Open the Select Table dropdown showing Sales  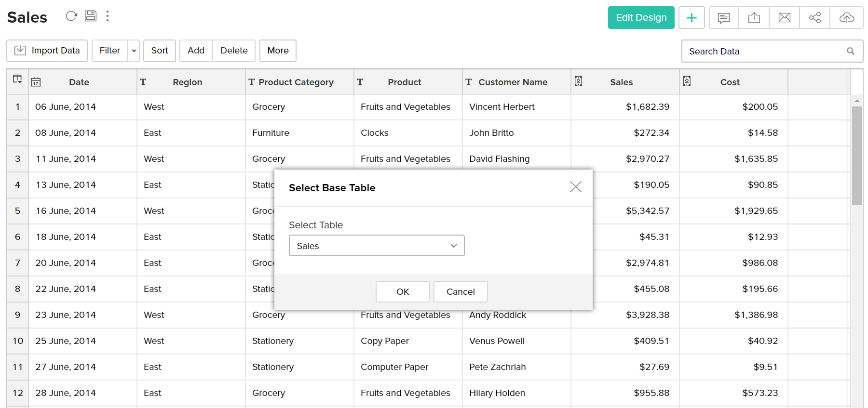[x=376, y=246]
